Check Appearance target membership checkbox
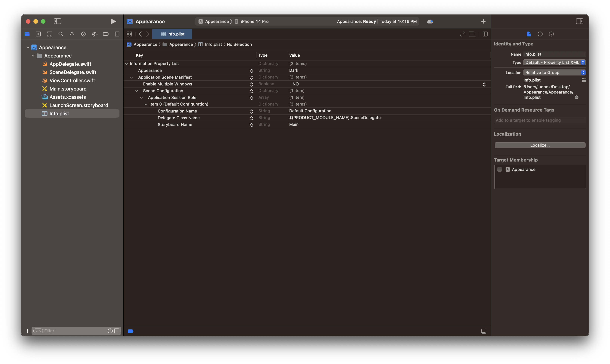Viewport: 610px width, 364px height. pos(499,169)
